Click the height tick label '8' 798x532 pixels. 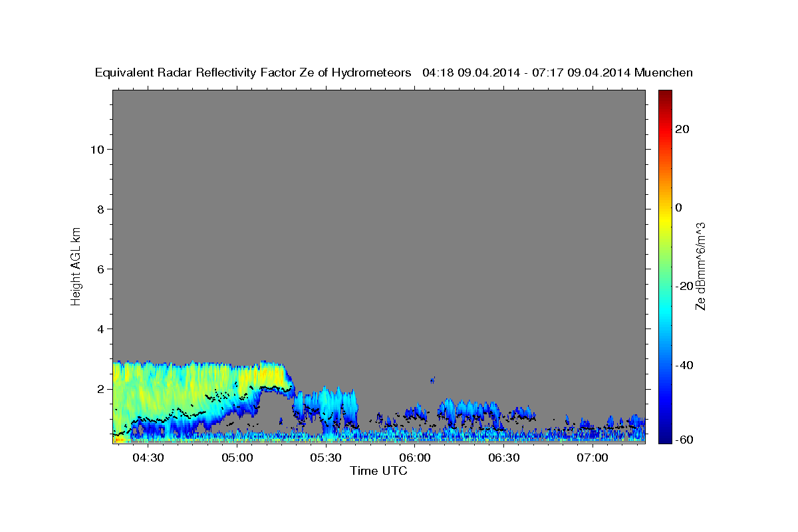coord(102,209)
